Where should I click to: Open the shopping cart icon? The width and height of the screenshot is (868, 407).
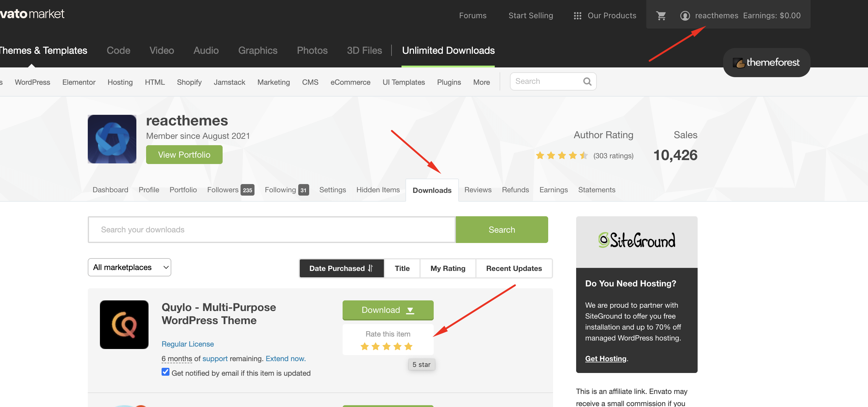[661, 15]
